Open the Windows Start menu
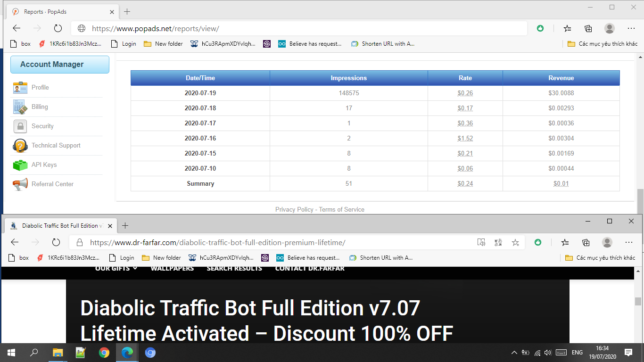The height and width of the screenshot is (362, 644). (11, 353)
